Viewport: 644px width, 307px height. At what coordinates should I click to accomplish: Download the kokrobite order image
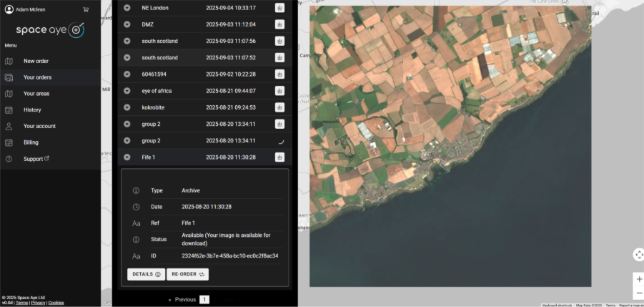(x=279, y=107)
